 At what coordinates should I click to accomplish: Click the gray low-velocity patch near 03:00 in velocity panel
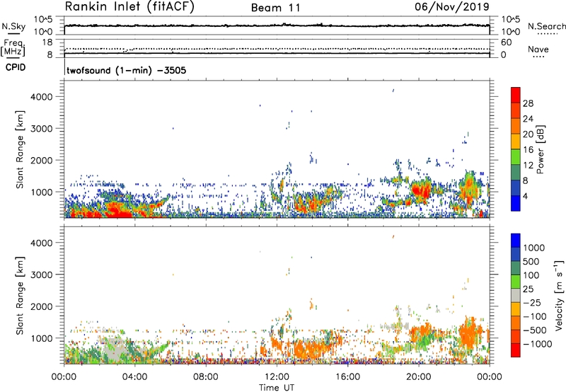tap(114, 348)
